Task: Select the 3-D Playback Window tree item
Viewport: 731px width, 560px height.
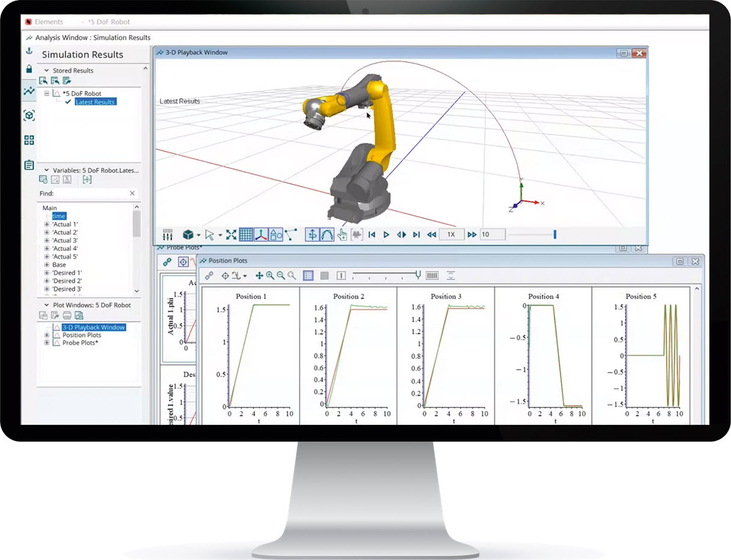Action: [93, 327]
